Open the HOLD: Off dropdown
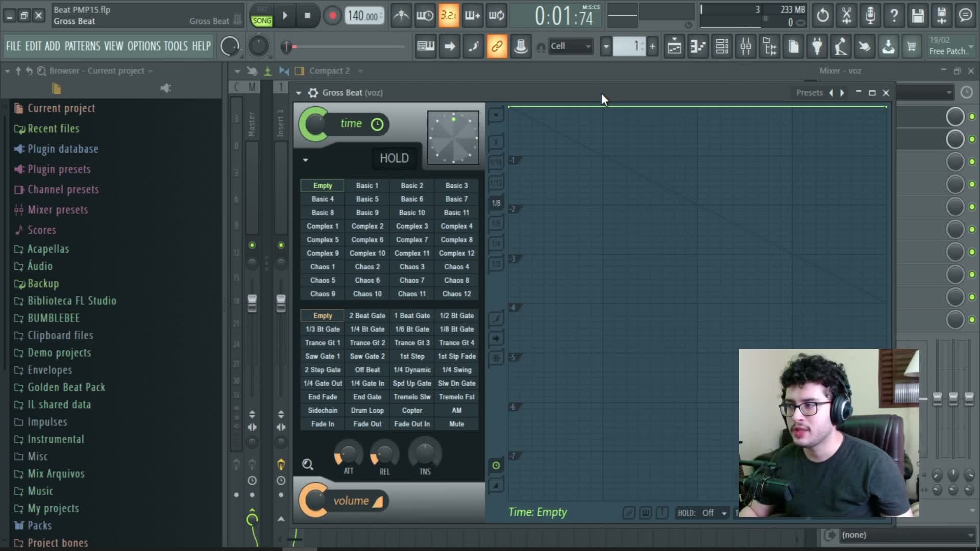The width and height of the screenshot is (980, 551). (702, 513)
